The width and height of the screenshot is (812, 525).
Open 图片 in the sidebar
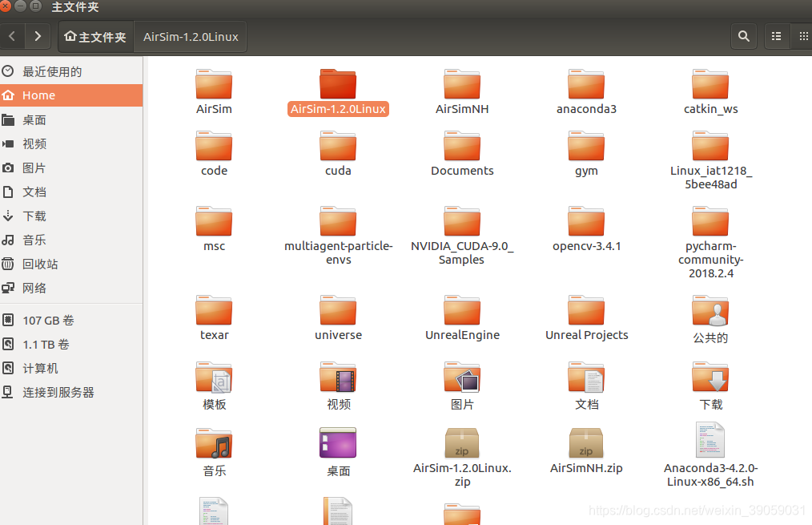[x=71, y=168]
